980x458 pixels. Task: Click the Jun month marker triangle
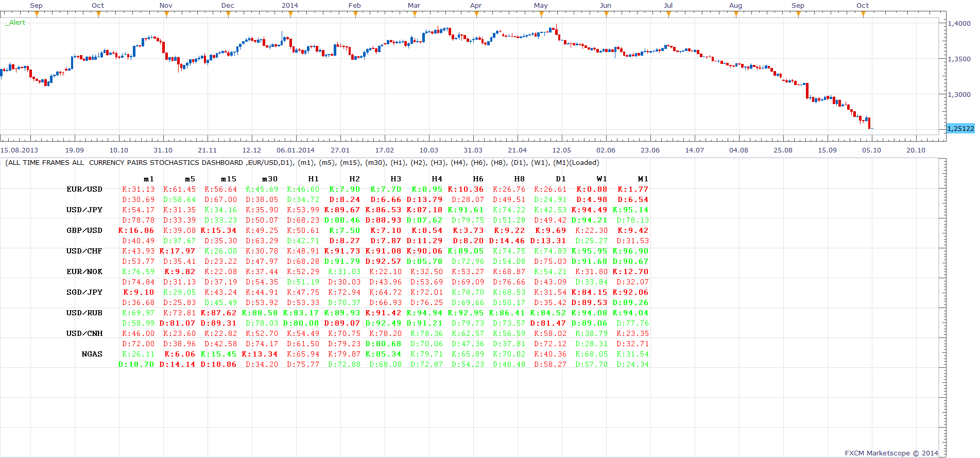(x=606, y=14)
